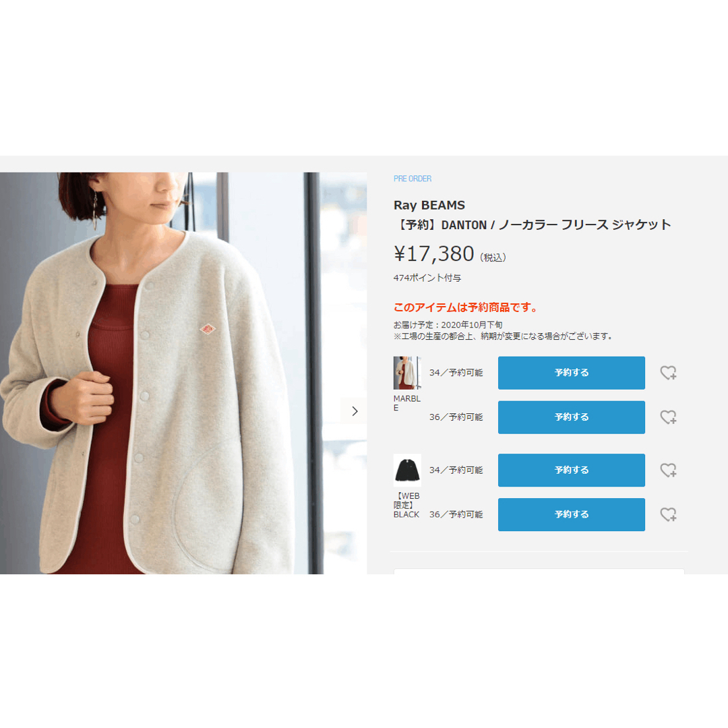Click the PRE ORDER label
Screen dimensions: 728x728
pos(413,179)
